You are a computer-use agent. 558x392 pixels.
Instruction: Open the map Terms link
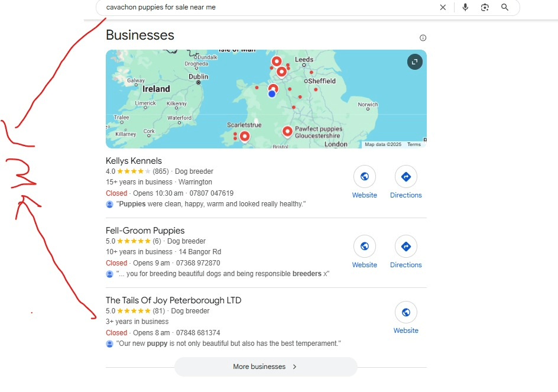(414, 144)
